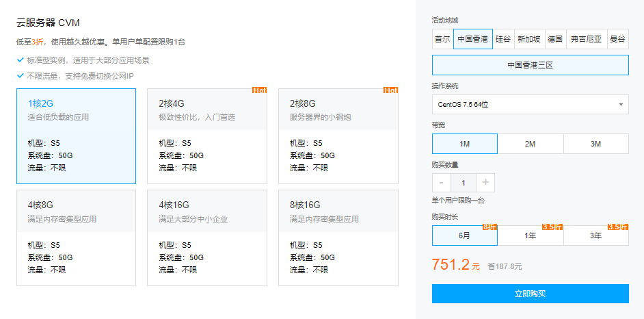Click the 云服务器 CVM heading
Image resolution: width=644 pixels, height=319 pixels.
pos(48,23)
